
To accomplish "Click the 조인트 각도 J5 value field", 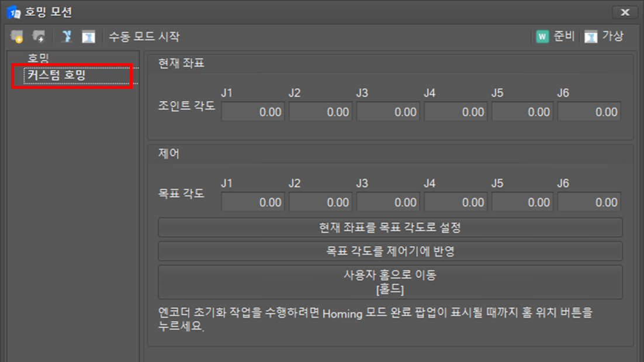I will point(522,112).
